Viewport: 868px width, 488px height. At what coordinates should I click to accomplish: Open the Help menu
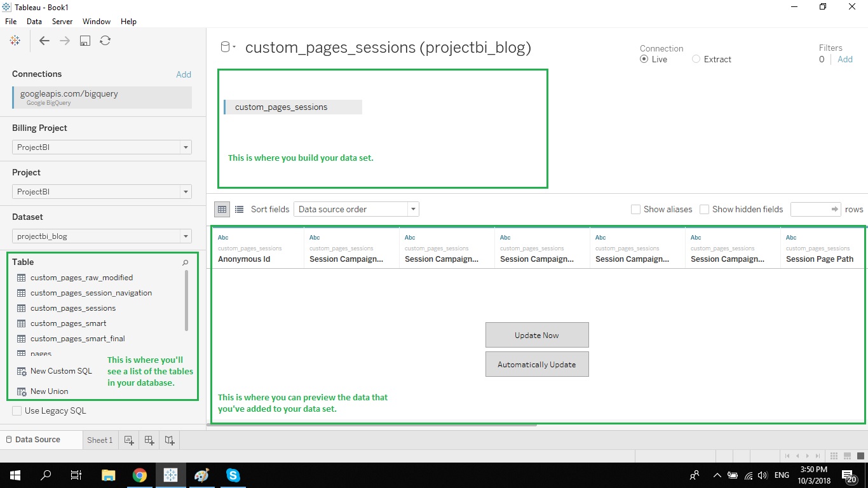[x=128, y=21]
